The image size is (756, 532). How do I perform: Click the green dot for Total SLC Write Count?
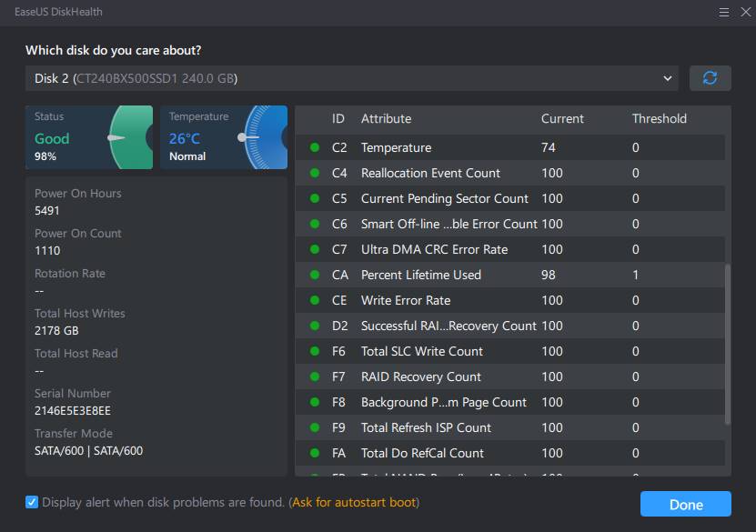coord(315,351)
